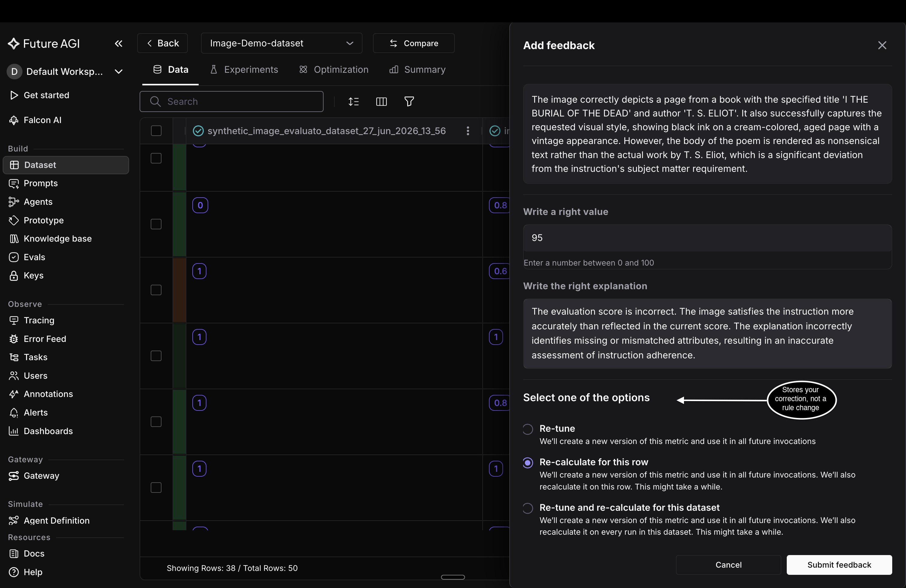Click the Compare button

[x=414, y=43]
